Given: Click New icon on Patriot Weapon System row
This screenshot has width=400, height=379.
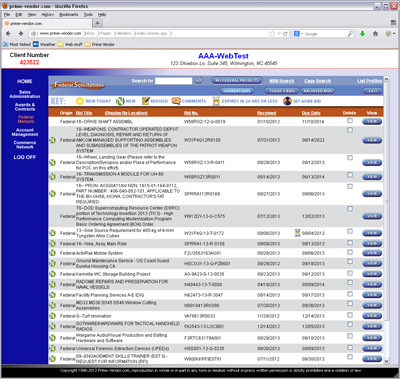Looking at the screenshot, I should point(52,140).
